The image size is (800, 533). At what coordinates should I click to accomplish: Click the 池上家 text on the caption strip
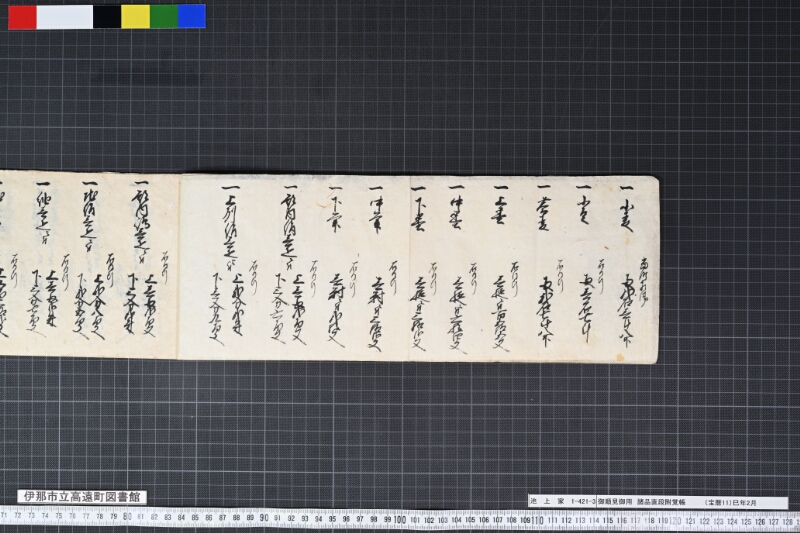[546, 502]
